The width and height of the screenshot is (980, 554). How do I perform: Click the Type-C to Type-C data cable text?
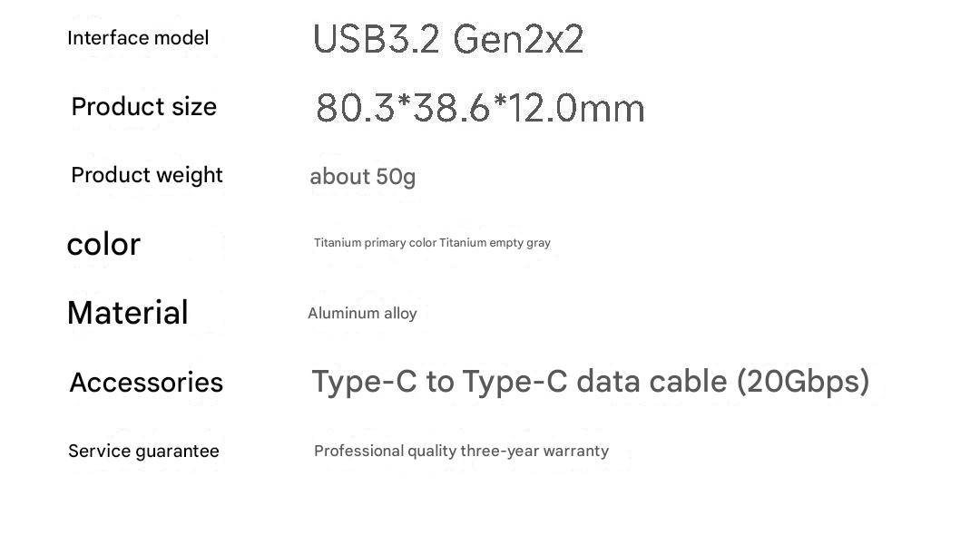(520, 382)
